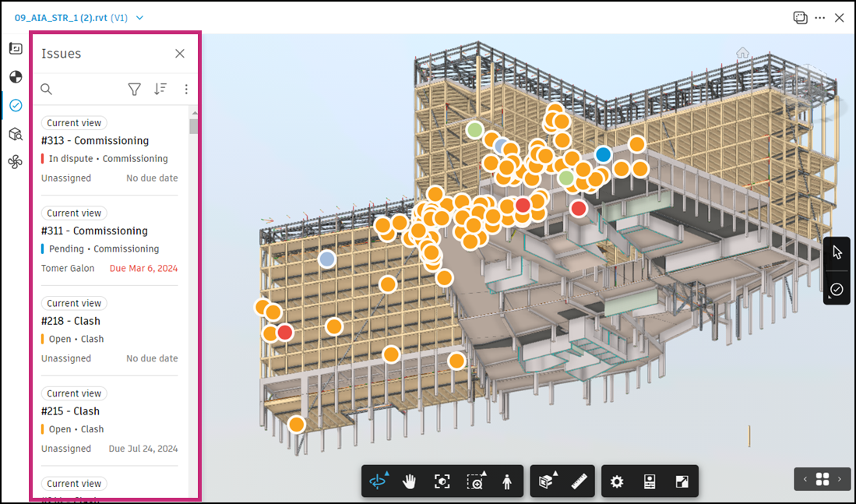The image size is (856, 504).
Task: Toggle full screen mode icon
Action: (x=682, y=481)
